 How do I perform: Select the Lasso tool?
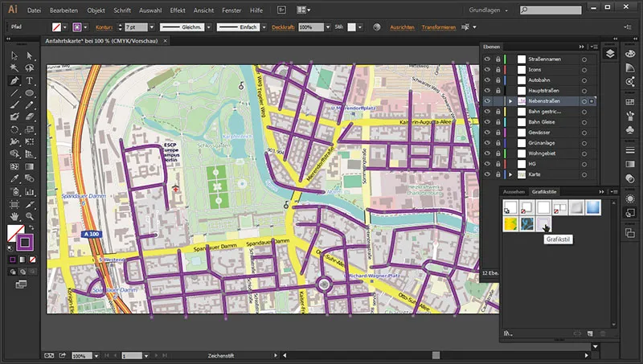(x=30, y=67)
